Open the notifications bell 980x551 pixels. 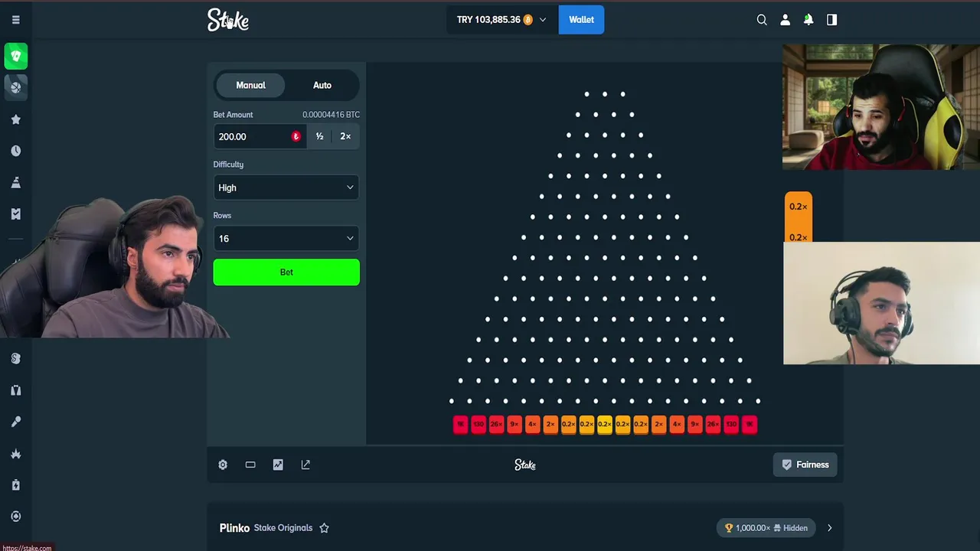pyautogui.click(x=808, y=20)
